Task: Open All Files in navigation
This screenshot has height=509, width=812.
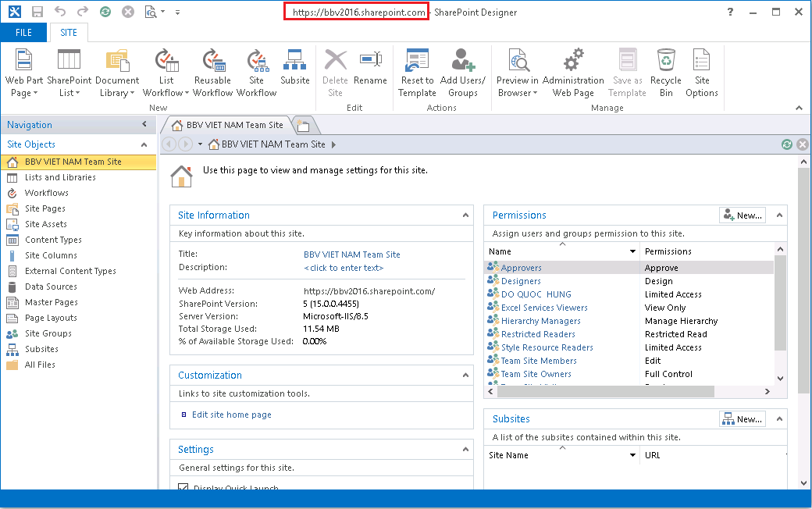Action: pyautogui.click(x=40, y=365)
